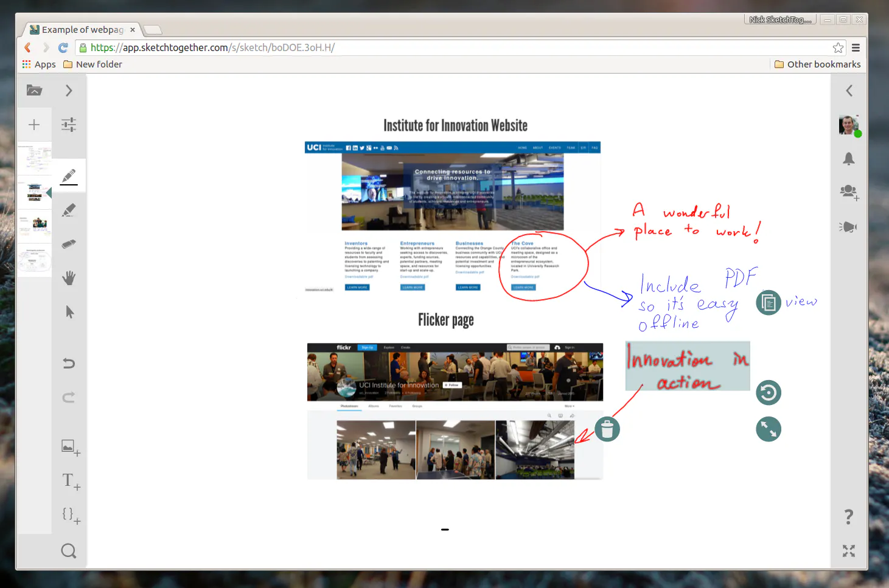This screenshot has width=889, height=588.
Task: Undo the last sketch action
Action: click(69, 363)
